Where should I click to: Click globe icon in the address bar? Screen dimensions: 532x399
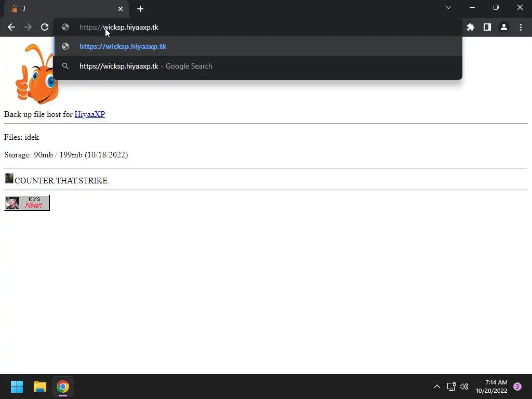65,27
